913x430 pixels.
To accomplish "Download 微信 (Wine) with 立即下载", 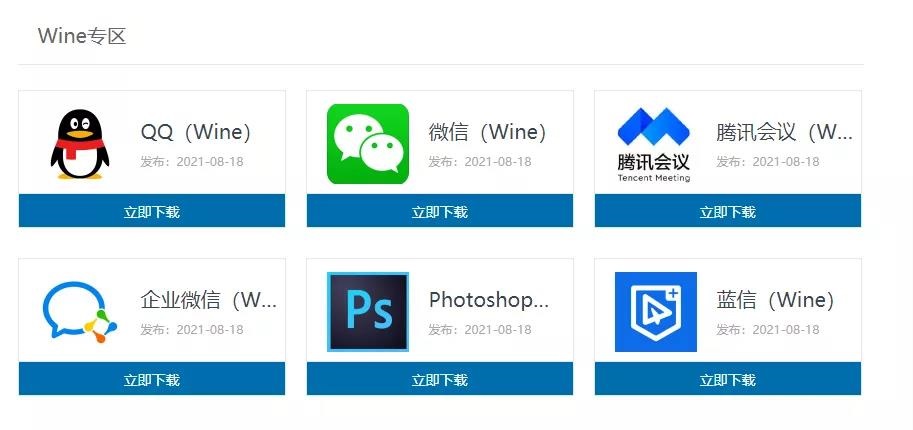I will pyautogui.click(x=440, y=211).
